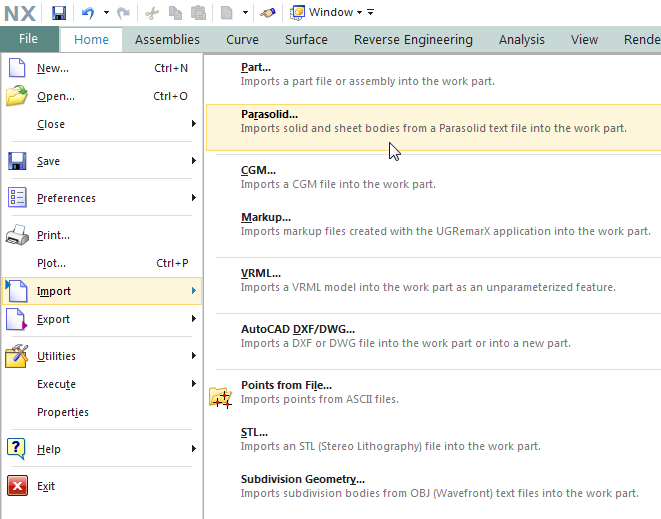This screenshot has width=661, height=519.
Task: Expand the Help submenu arrow
Action: 193,448
